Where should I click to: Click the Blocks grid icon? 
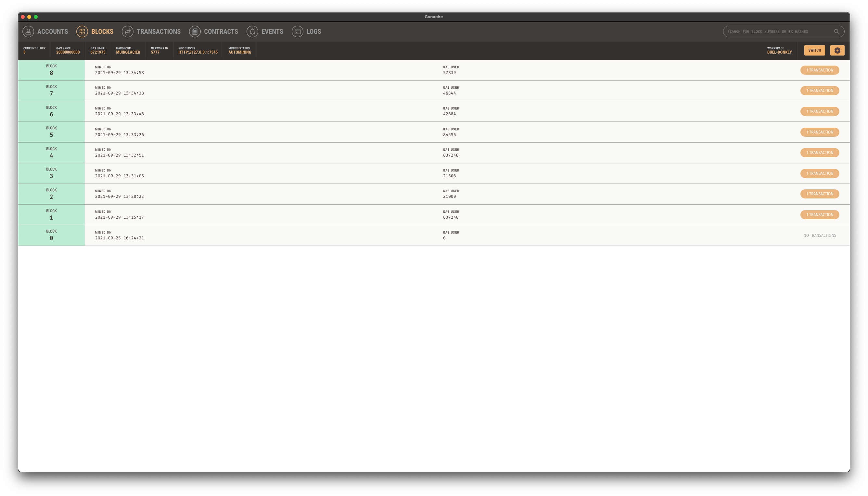pos(82,31)
